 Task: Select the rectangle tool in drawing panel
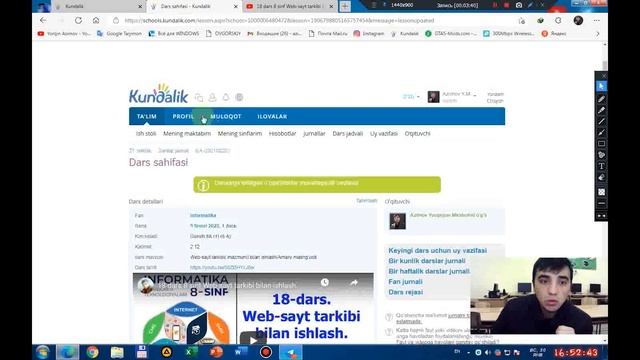pos(601,144)
